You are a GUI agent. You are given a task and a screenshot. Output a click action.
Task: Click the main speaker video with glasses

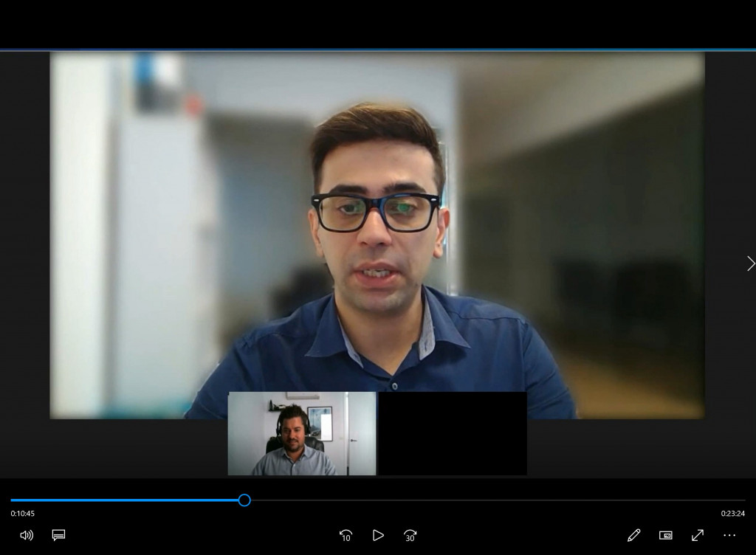click(378, 221)
